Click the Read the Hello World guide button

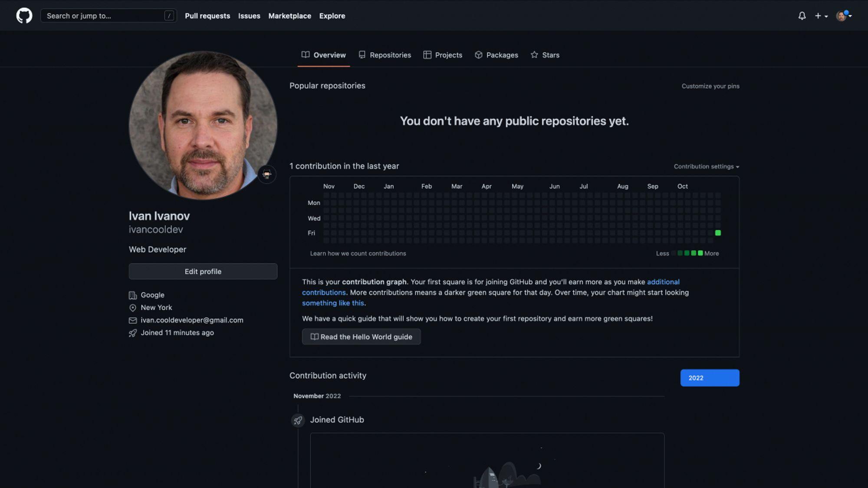tap(361, 337)
